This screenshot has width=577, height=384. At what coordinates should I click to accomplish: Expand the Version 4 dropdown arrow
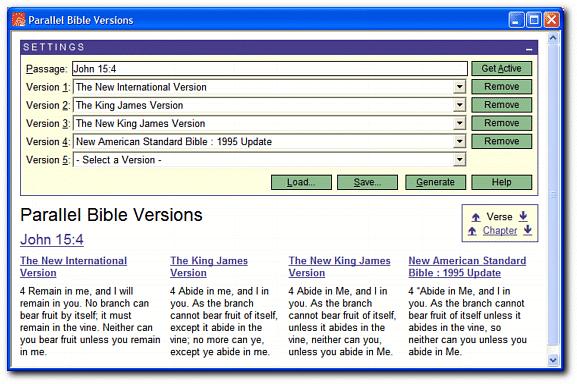(459, 141)
